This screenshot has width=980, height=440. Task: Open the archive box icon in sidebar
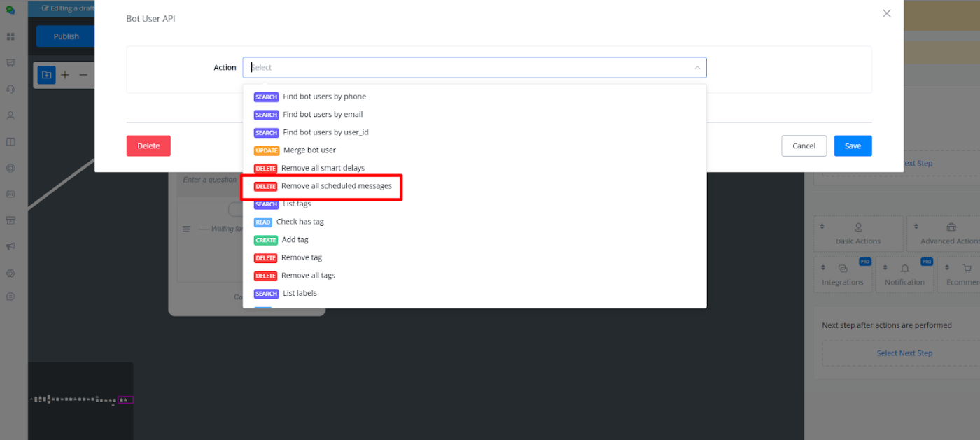(x=10, y=220)
